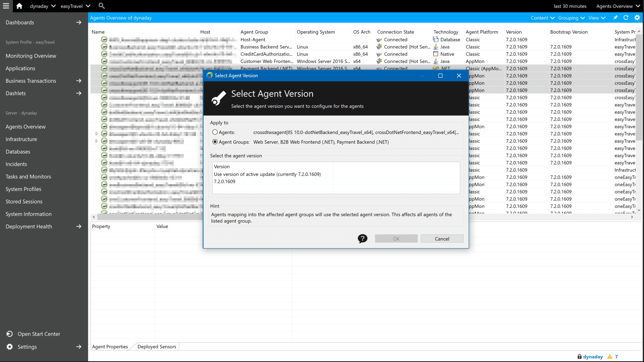Select the Agent Groups radio button
The height and width of the screenshot is (362, 644).
215,142
